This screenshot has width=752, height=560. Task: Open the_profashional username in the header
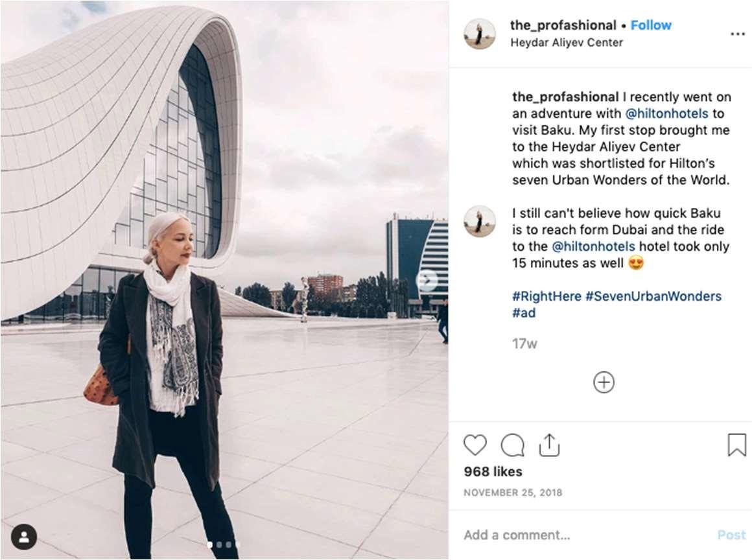click(563, 25)
